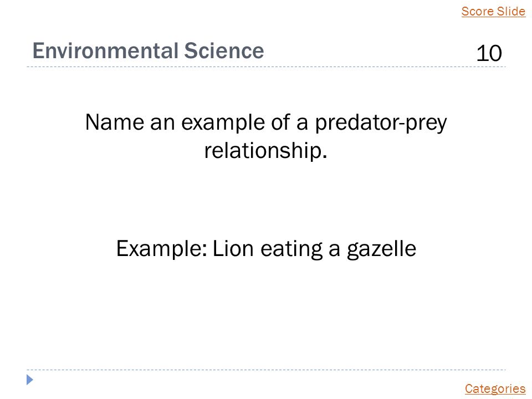Click the word 'Slide' in the top link
This screenshot has height=399, width=532.
511,11
